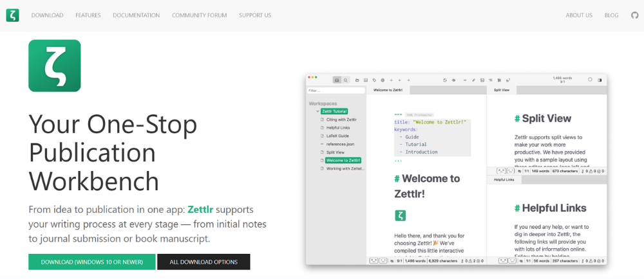Click the pomodoro timer circle icon
This screenshot has width=644, height=279.
[x=590, y=80]
